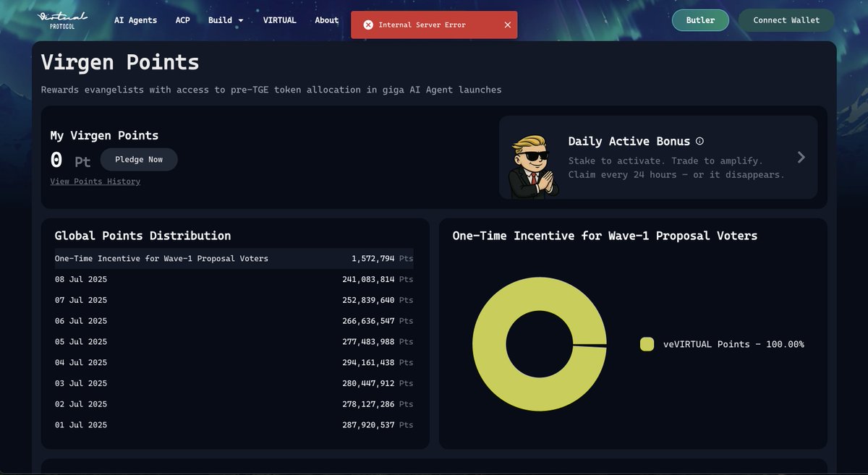The image size is (868, 475).
Task: Click the red error icon in toast
Action: coord(368,25)
